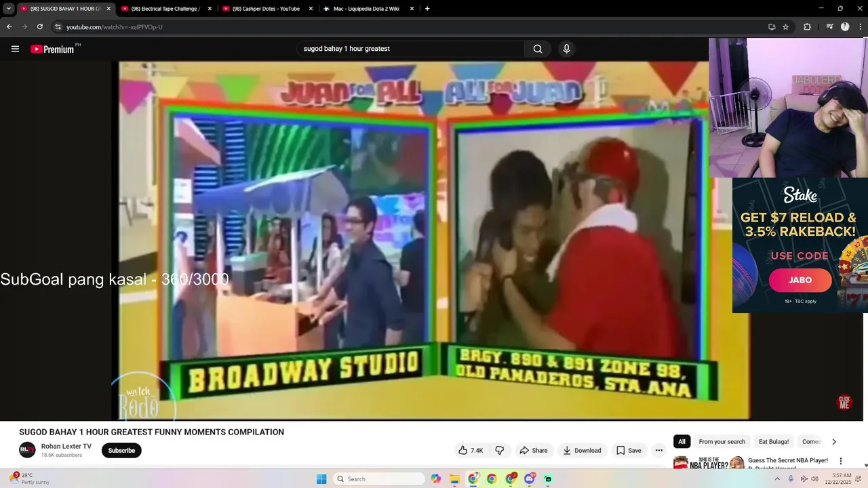Show hidden system tray icons
868x488 pixels.
777,479
